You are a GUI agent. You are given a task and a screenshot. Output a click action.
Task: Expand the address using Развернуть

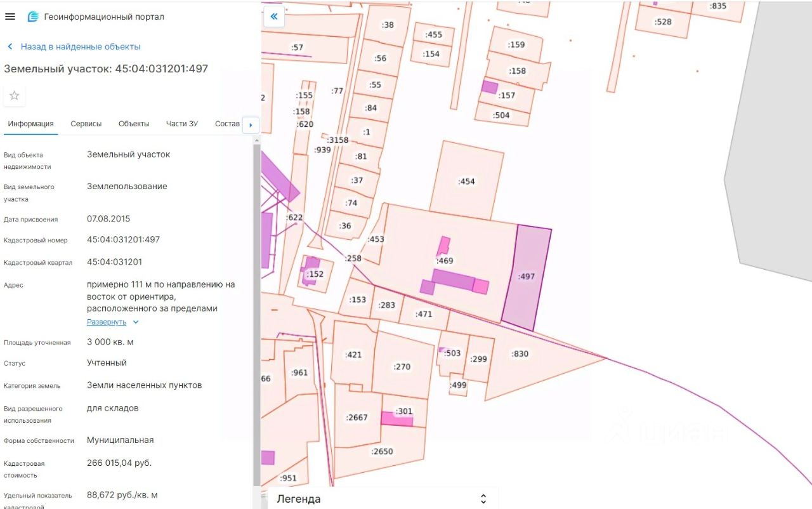tap(112, 322)
